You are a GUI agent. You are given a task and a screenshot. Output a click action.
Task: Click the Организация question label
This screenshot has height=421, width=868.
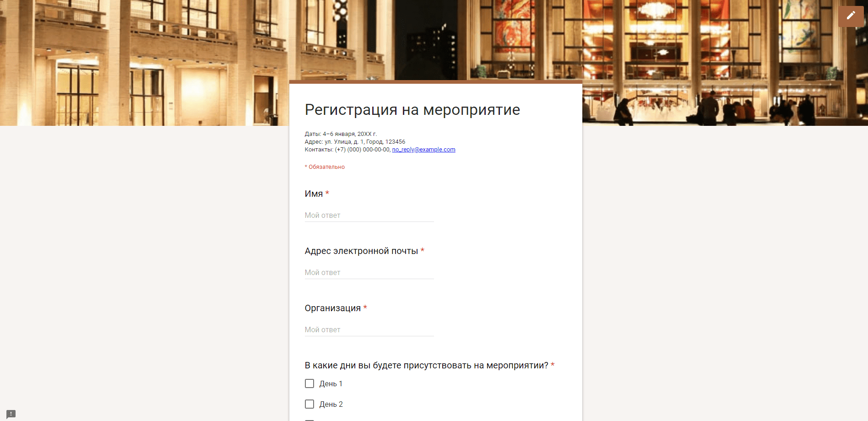332,308
